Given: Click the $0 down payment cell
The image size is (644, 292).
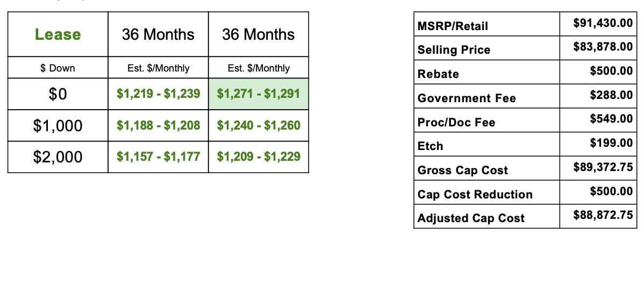Looking at the screenshot, I should pos(58,94).
